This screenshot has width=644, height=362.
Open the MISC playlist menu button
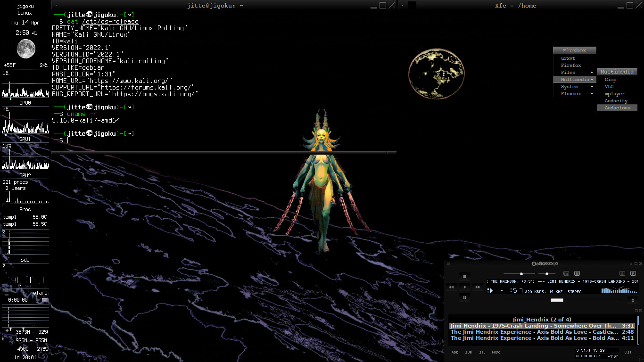tap(496, 352)
